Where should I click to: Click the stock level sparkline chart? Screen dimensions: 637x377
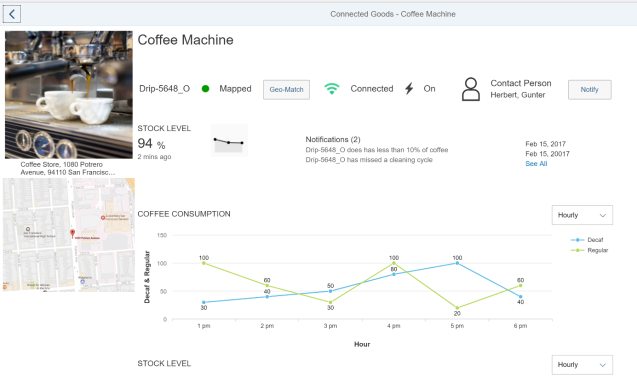pos(229,141)
